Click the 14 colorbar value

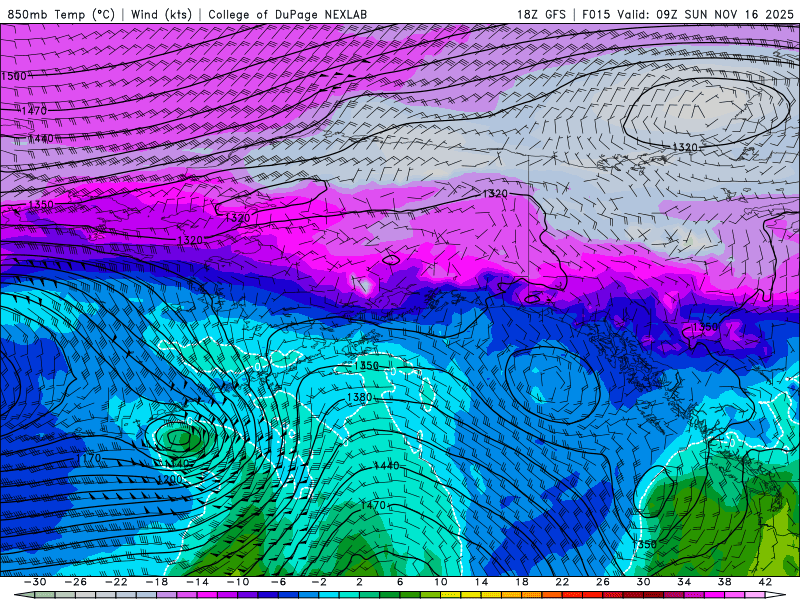tap(481, 582)
